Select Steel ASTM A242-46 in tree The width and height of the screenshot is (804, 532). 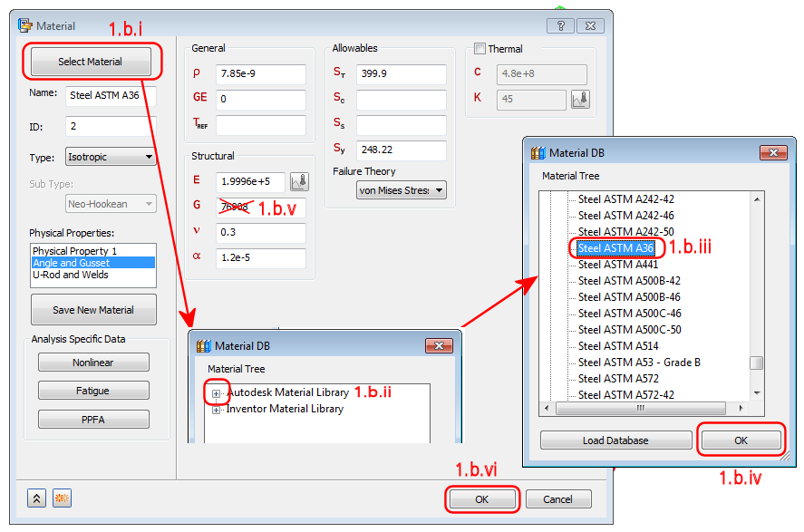tap(626, 216)
